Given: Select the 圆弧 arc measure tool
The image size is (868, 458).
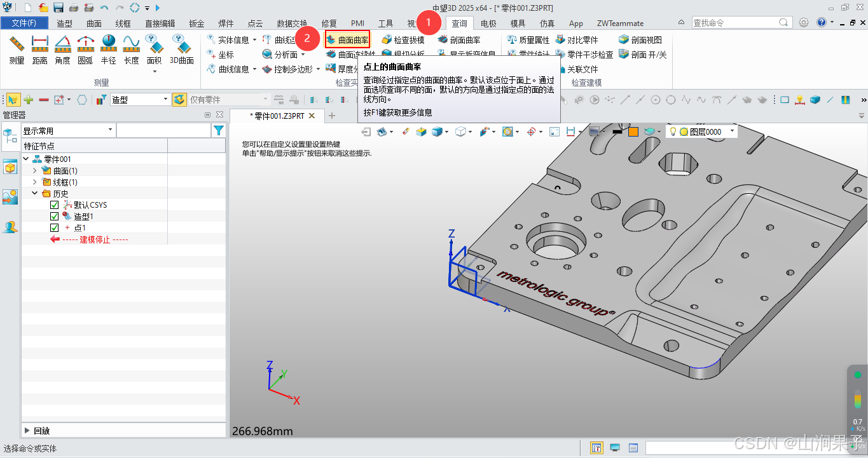Looking at the screenshot, I should (85, 50).
